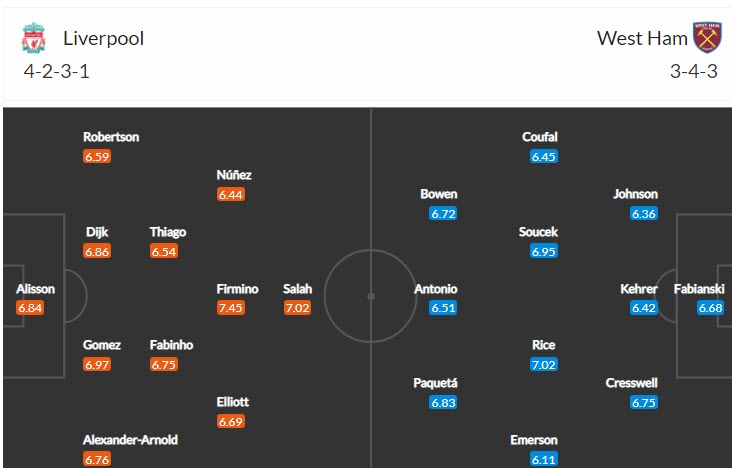Image resolution: width=732 pixels, height=468 pixels.
Task: Open Paquetá's player name
Action: [436, 383]
